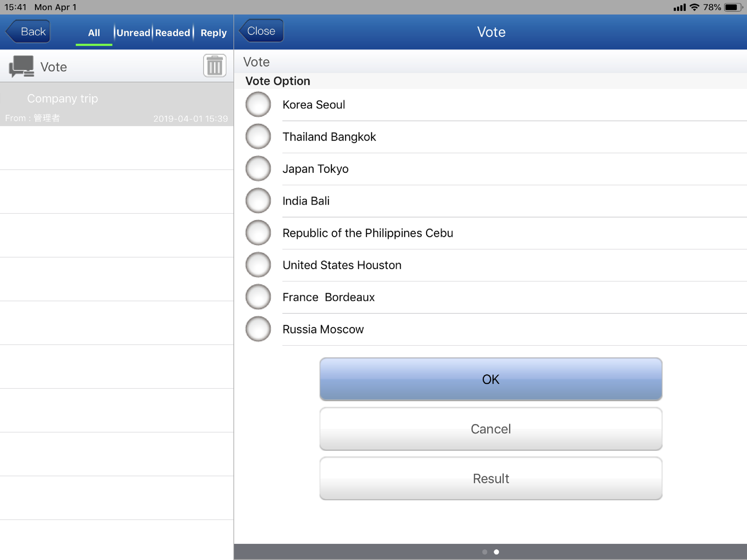Switch to the Reply tab

tap(214, 33)
